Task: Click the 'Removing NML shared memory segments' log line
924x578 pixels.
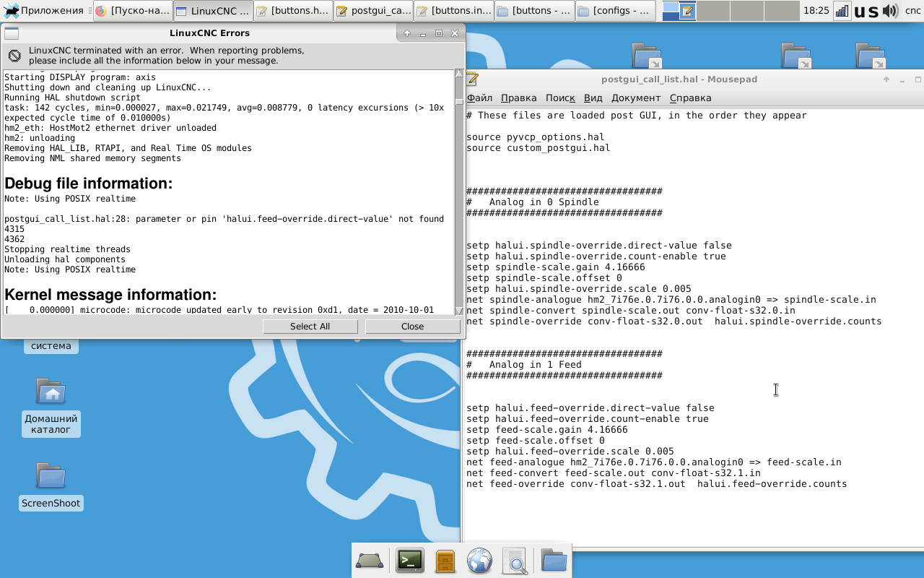Action: [x=92, y=158]
